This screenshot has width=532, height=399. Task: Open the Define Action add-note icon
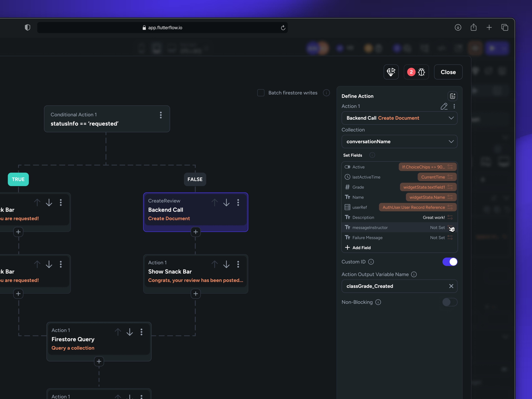(452, 96)
